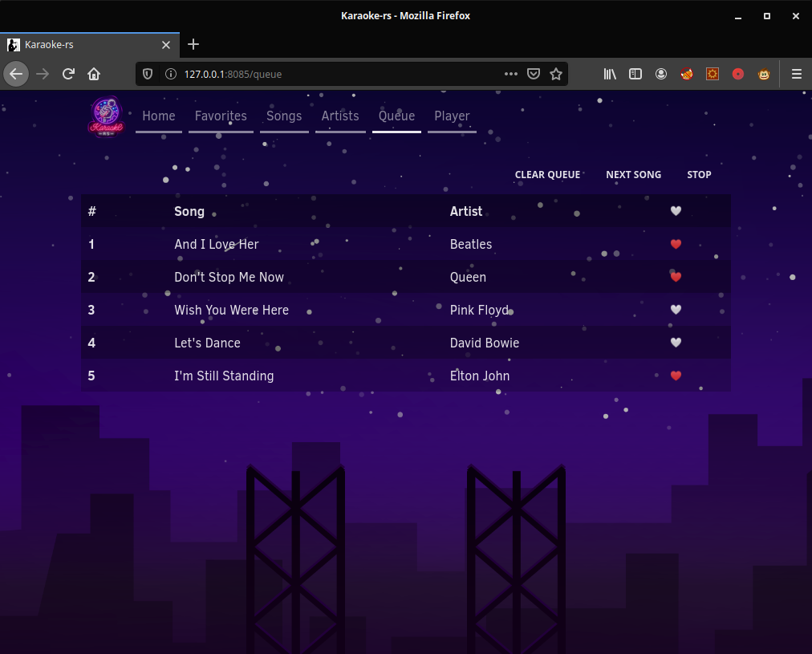The height and width of the screenshot is (654, 812).
Task: Favorite Wish You Were Here with heart
Action: tap(676, 310)
